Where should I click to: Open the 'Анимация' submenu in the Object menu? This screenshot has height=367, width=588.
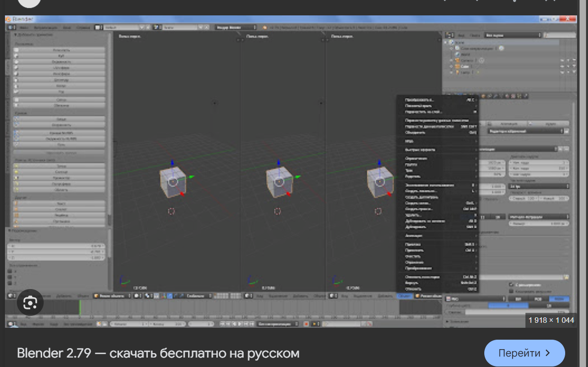click(x=438, y=236)
